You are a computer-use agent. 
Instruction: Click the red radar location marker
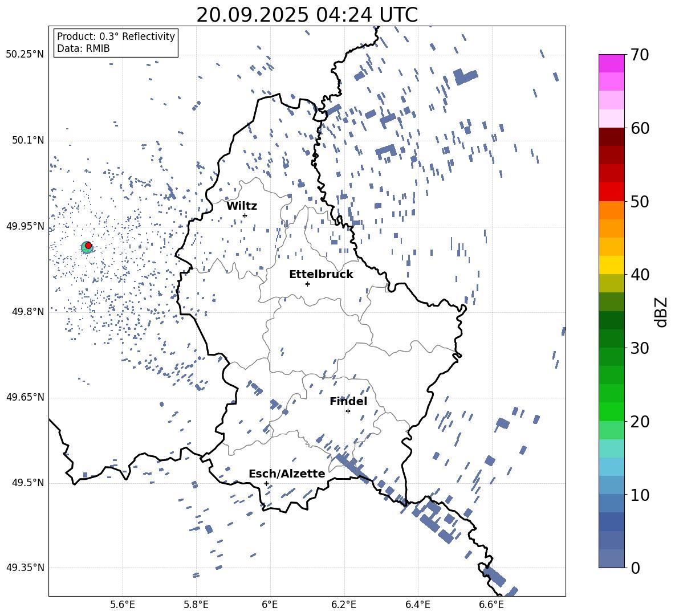pyautogui.click(x=88, y=246)
